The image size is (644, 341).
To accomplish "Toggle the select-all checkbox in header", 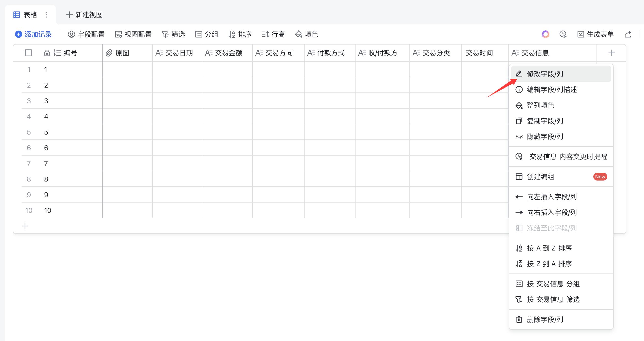I will tap(28, 53).
